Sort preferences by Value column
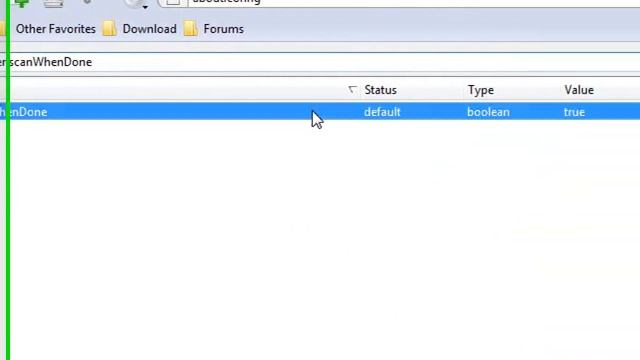The image size is (640, 360). pos(579,90)
